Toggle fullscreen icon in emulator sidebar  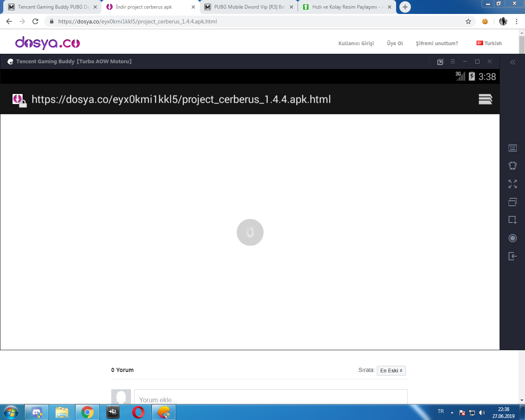pyautogui.click(x=512, y=184)
